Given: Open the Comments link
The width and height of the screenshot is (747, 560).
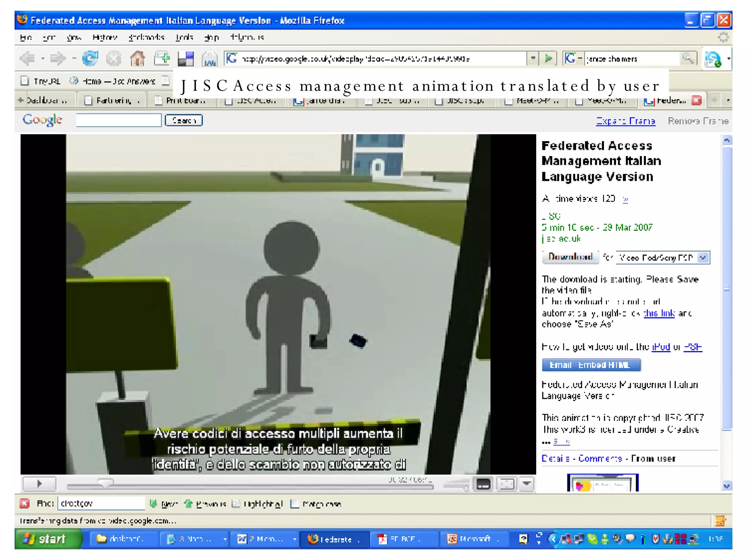Looking at the screenshot, I should 600,458.
